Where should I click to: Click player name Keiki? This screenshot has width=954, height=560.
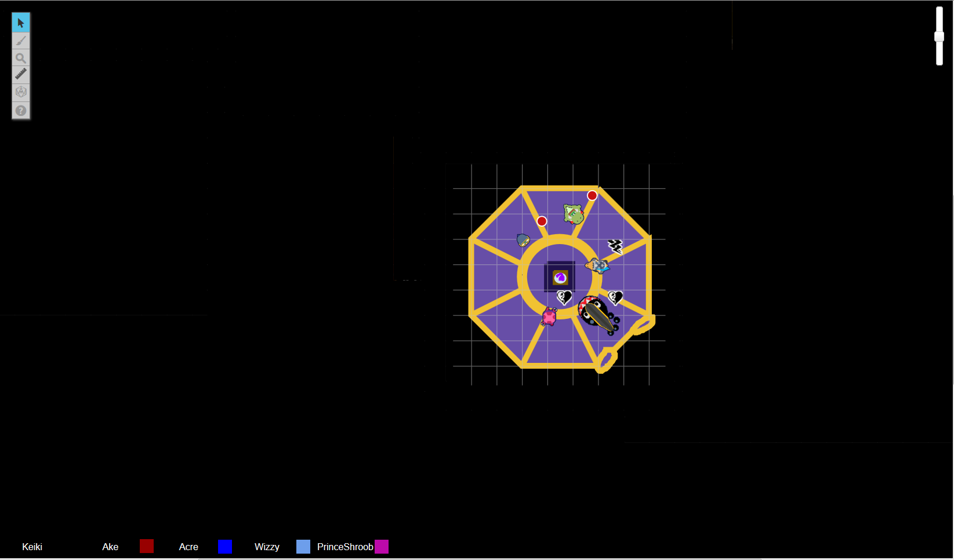(x=32, y=547)
